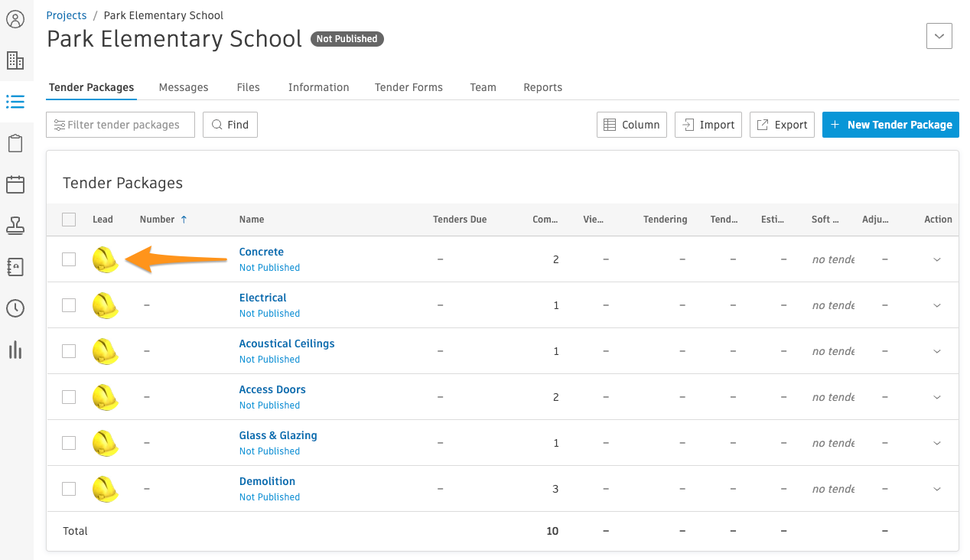
Task: Open the project dropdown beside the title
Action: 939,36
